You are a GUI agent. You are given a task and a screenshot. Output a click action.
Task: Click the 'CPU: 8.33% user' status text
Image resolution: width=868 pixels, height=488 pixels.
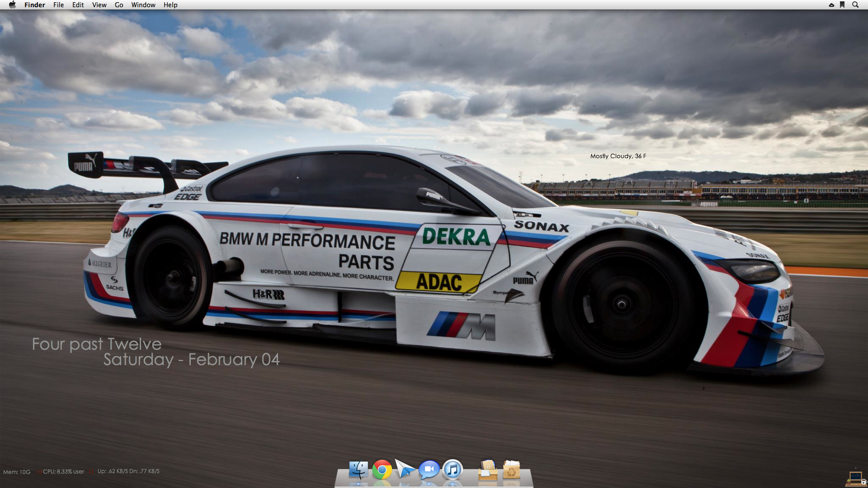(x=63, y=471)
